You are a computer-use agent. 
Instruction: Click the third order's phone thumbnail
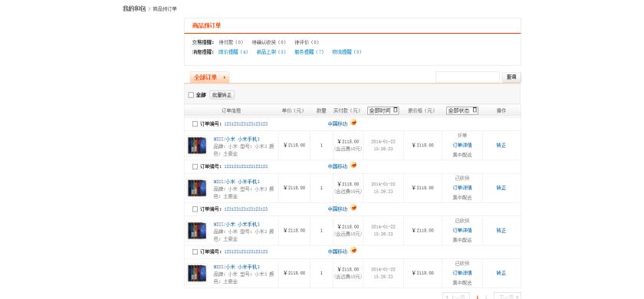point(197,231)
